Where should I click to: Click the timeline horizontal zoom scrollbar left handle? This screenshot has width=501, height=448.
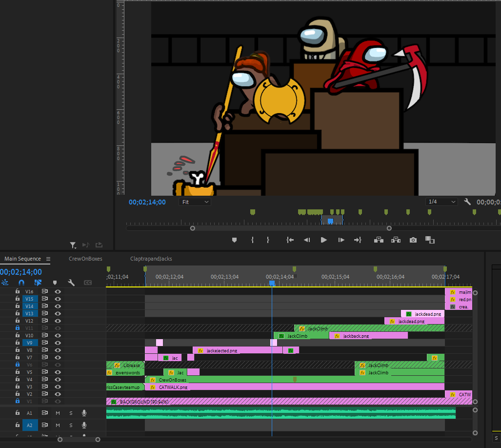(x=60, y=440)
